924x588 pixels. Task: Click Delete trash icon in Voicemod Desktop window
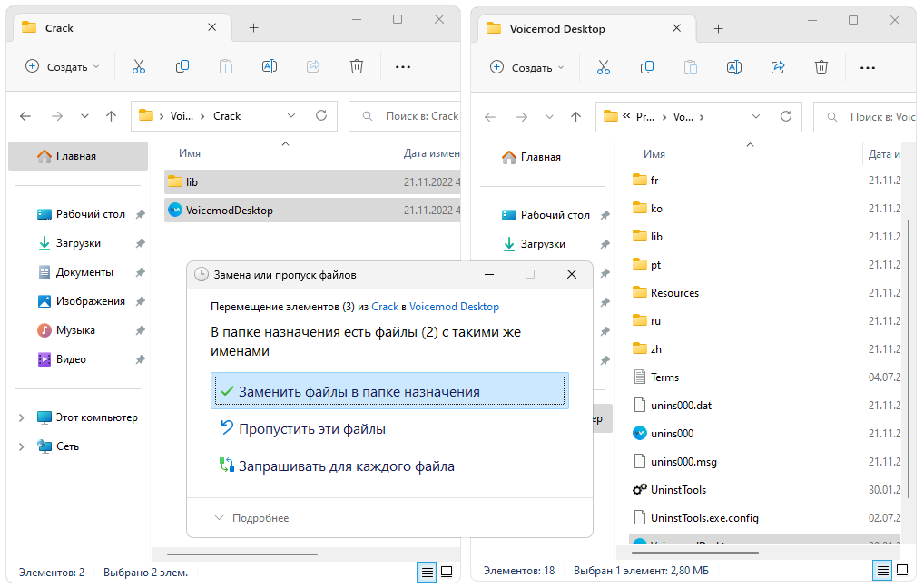pyautogui.click(x=821, y=68)
